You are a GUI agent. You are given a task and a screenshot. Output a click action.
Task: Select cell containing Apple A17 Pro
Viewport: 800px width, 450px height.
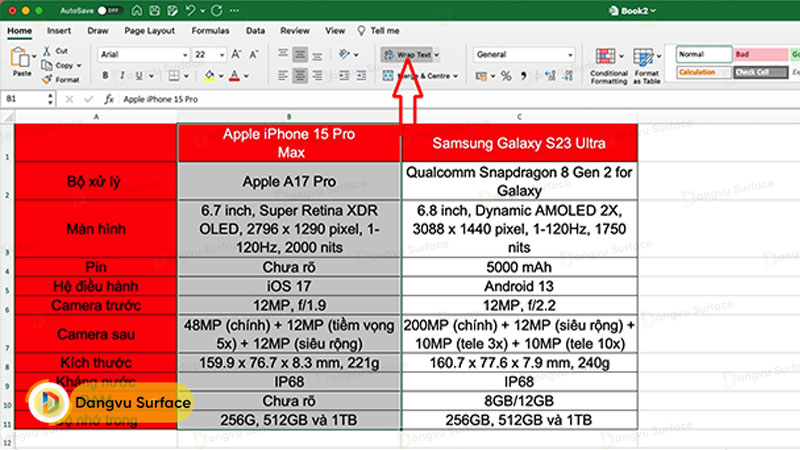tap(289, 181)
